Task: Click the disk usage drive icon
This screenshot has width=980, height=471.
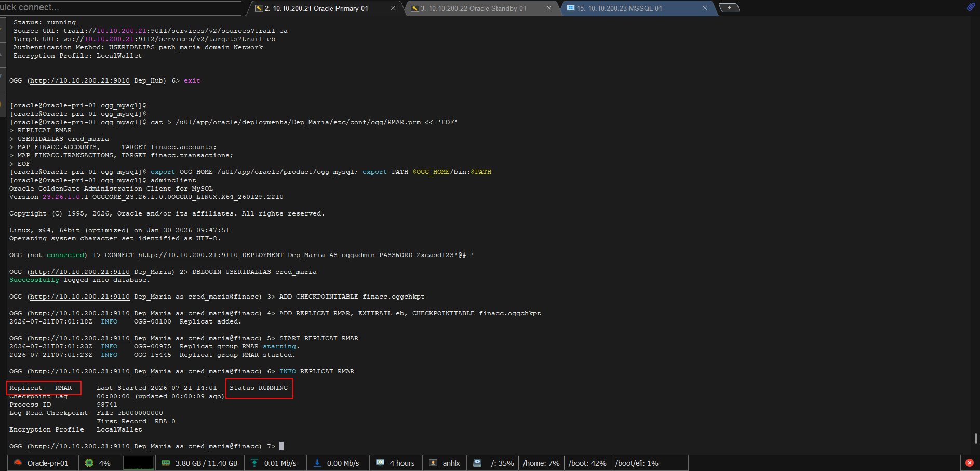Action: point(477,463)
